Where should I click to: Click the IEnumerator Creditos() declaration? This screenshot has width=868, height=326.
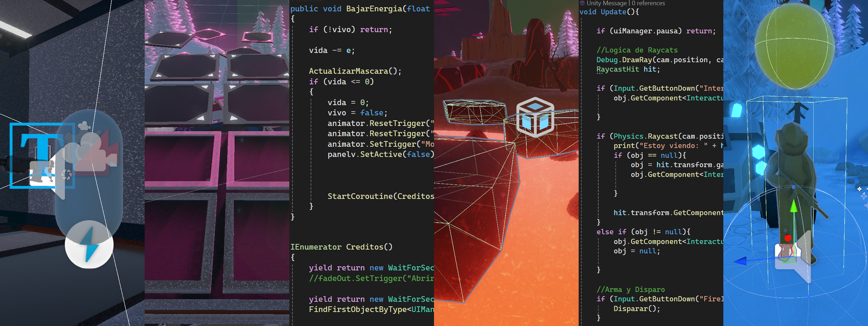(x=341, y=247)
